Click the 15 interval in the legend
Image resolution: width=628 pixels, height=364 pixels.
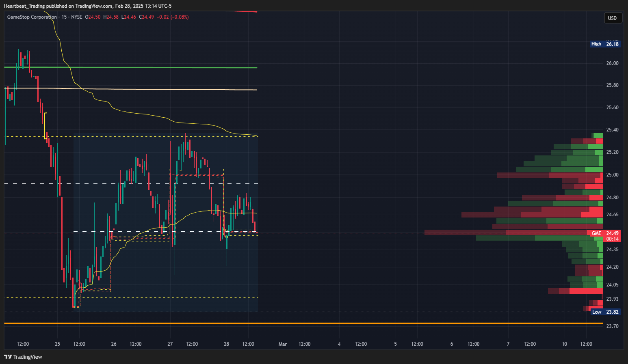(x=64, y=17)
